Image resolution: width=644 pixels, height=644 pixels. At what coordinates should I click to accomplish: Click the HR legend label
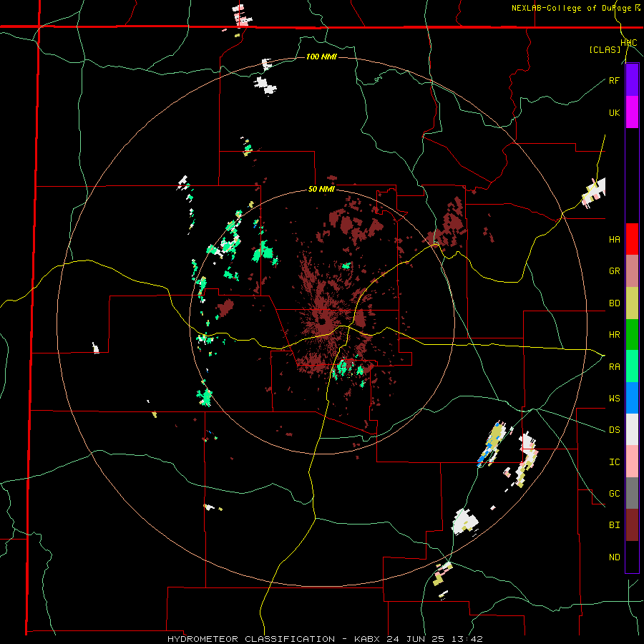(614, 335)
